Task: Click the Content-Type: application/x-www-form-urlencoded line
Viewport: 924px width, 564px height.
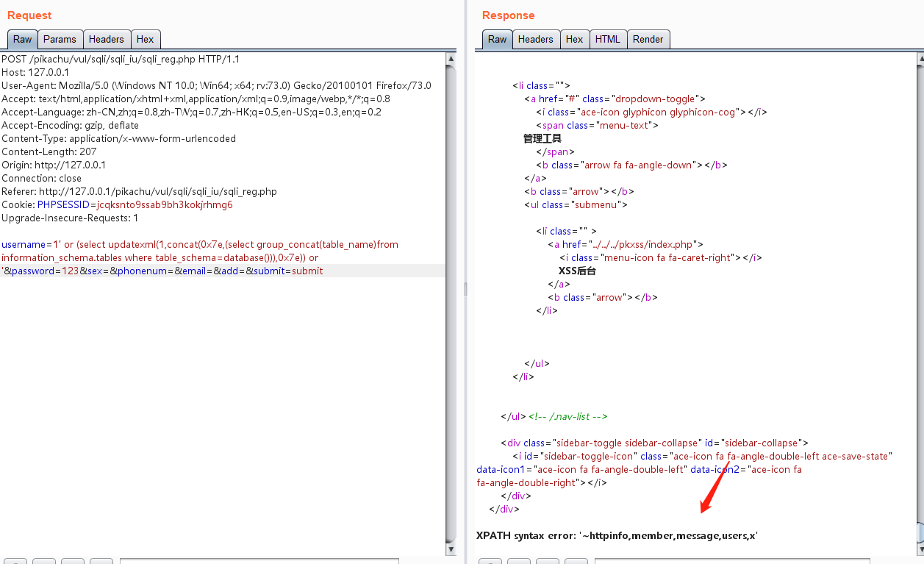Action: pyautogui.click(x=118, y=138)
